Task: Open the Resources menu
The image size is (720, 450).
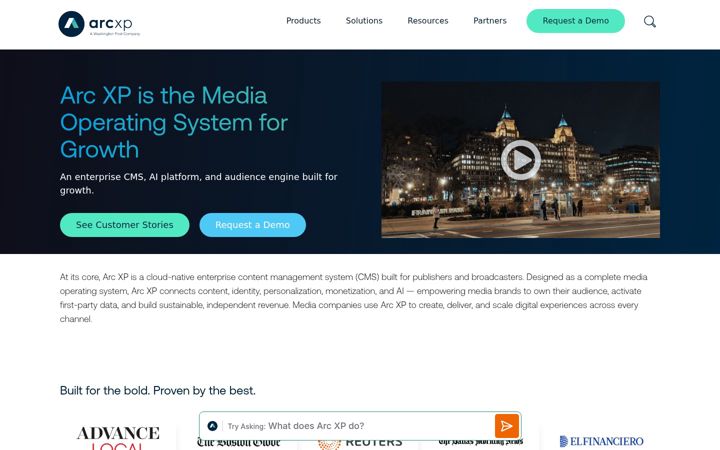Action: (x=428, y=21)
